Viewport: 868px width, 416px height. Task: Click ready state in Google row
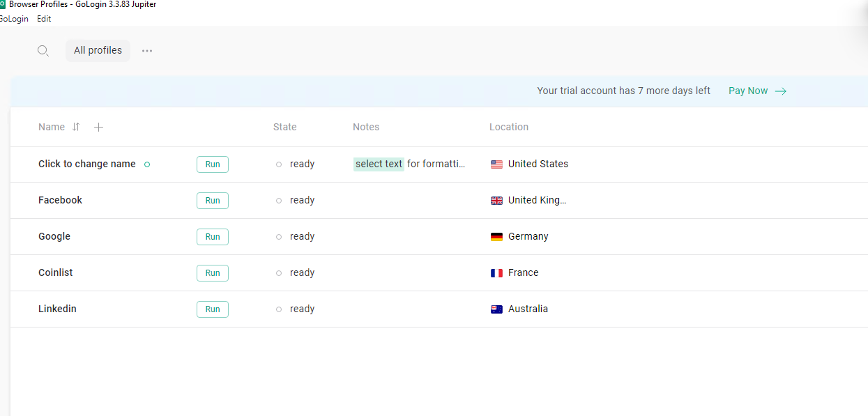[303, 237]
